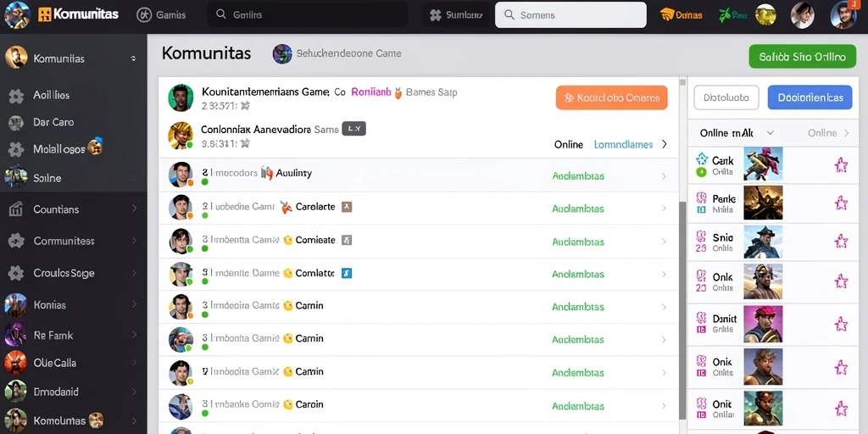This screenshot has width=868, height=434.
Task: Focus the Somens search box
Action: [x=570, y=15]
